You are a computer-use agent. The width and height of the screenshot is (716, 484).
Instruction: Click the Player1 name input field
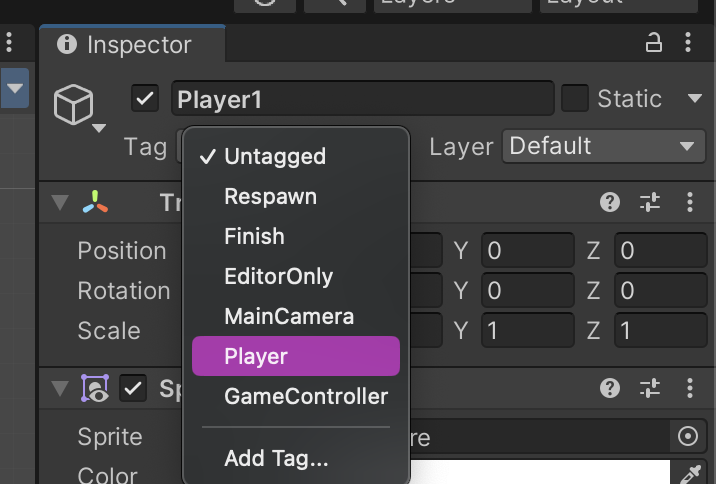pos(363,98)
